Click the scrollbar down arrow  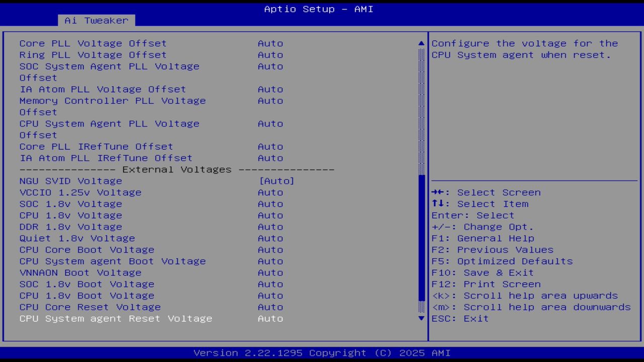(421, 318)
